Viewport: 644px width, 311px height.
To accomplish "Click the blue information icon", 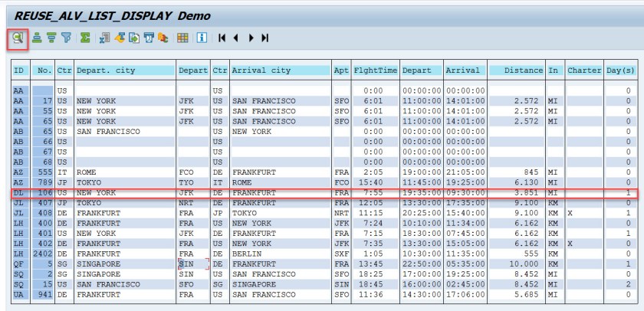I will [202, 38].
